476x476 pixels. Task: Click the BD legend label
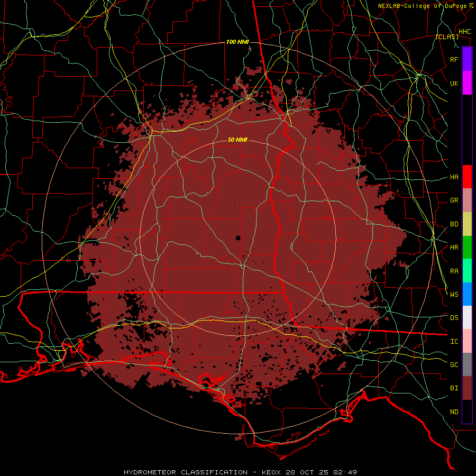(x=454, y=224)
